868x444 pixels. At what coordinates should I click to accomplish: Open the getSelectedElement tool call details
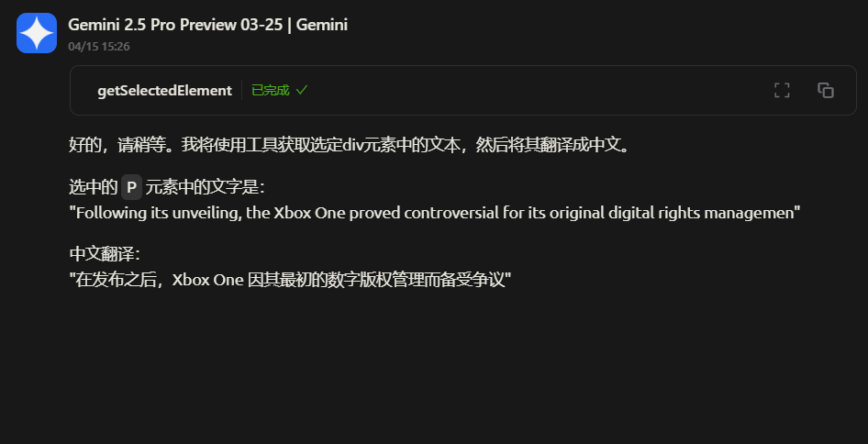click(164, 90)
